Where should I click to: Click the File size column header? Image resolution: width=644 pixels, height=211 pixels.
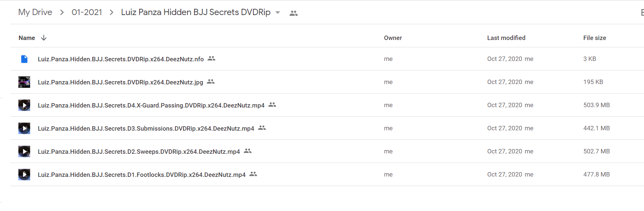595,38
